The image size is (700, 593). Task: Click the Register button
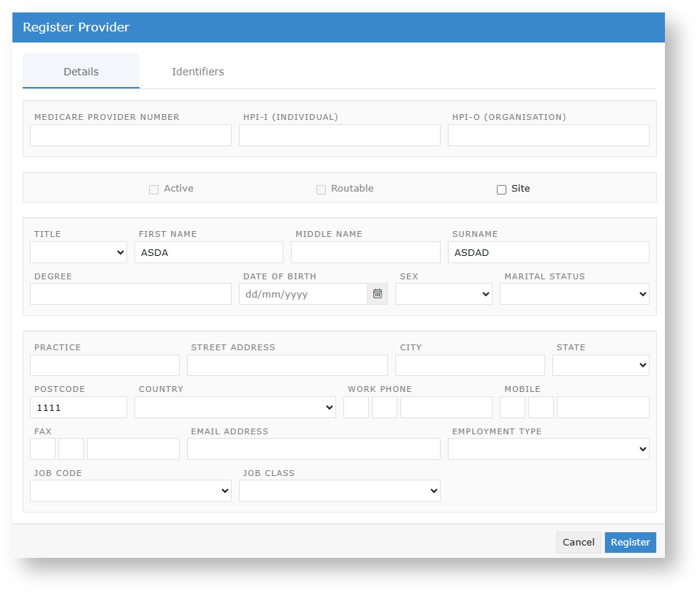point(630,542)
